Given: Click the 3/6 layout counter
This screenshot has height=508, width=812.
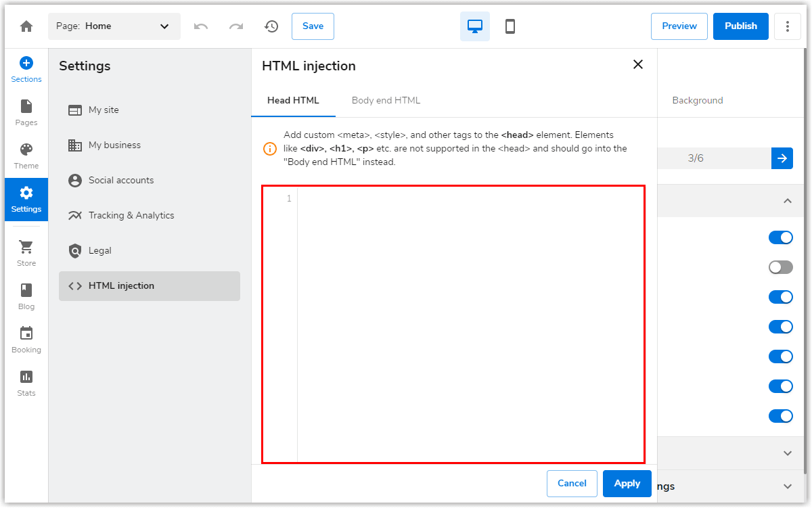Looking at the screenshot, I should pos(696,158).
